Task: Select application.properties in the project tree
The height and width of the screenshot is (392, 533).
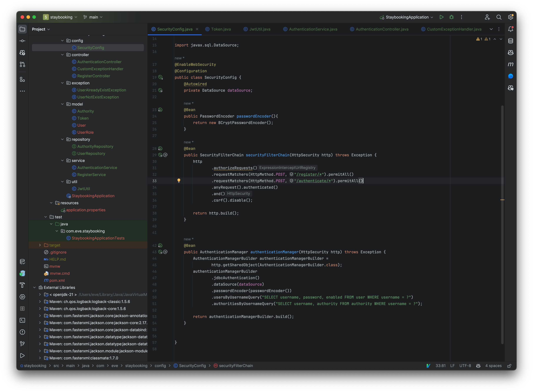Action: pyautogui.click(x=86, y=210)
